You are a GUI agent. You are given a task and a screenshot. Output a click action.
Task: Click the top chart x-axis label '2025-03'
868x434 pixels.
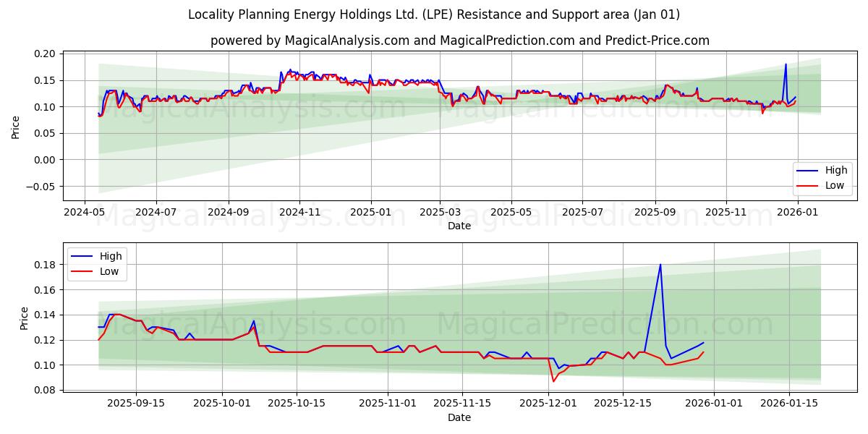[x=441, y=213]
